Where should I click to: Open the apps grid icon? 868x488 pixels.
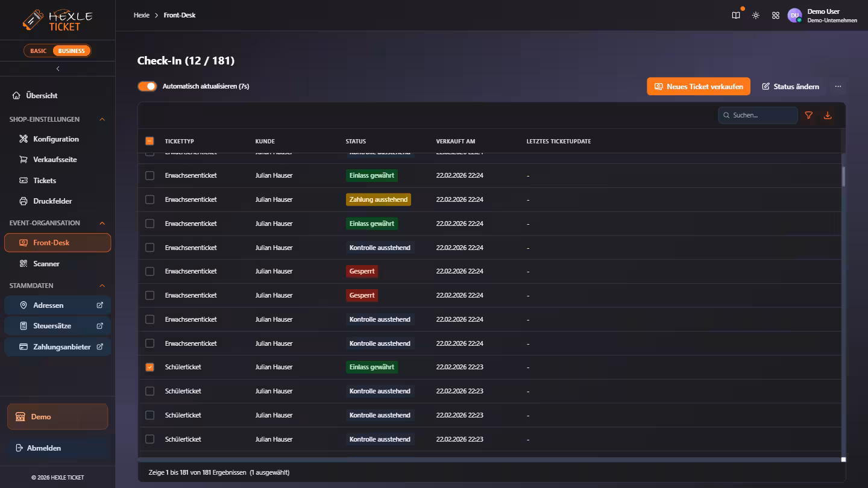776,16
